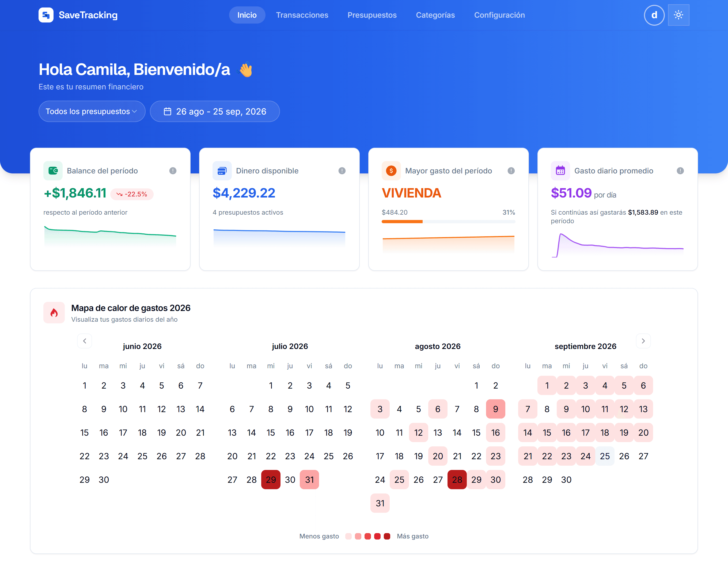The width and height of the screenshot is (728, 562).
Task: Open the Inicio tab
Action: coord(247,15)
